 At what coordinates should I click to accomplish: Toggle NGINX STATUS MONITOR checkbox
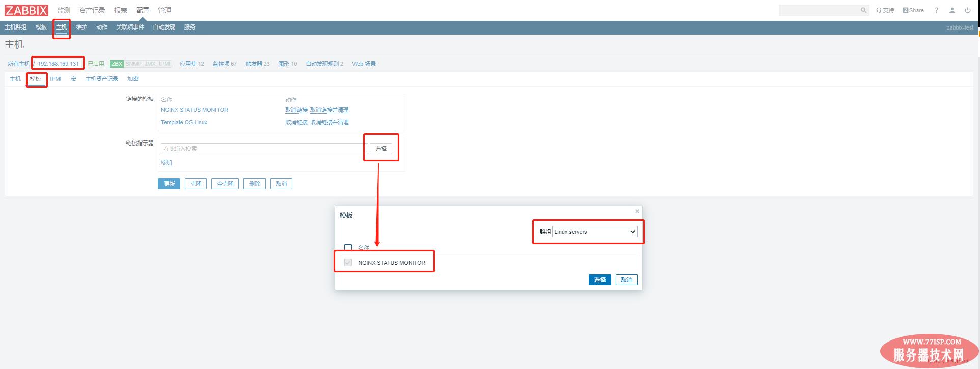coord(348,263)
